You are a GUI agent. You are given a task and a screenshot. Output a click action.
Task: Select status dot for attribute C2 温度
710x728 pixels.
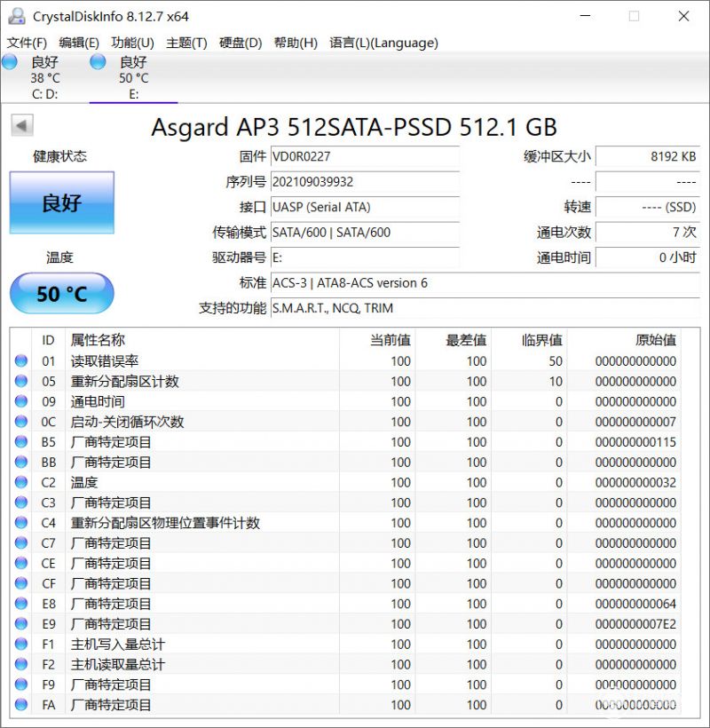[21, 482]
